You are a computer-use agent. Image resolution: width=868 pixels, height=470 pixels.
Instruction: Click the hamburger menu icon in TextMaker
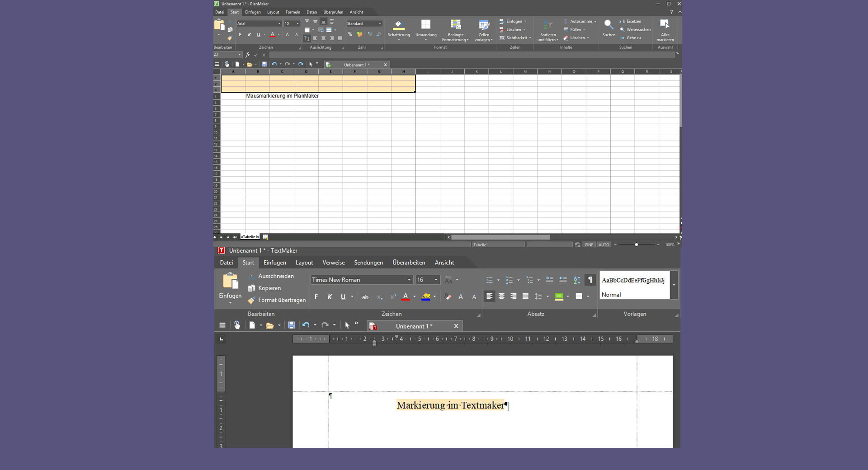click(x=222, y=325)
